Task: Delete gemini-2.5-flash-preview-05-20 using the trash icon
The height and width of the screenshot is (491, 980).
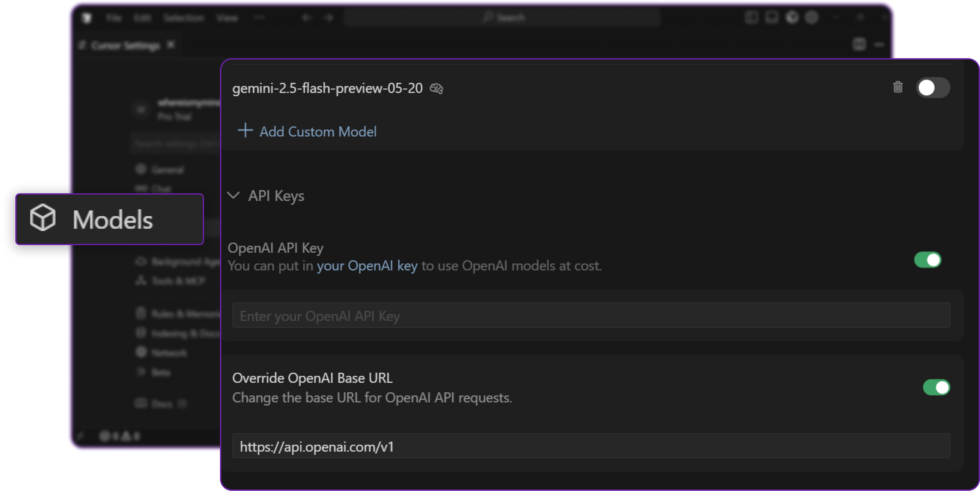Action: coord(898,88)
